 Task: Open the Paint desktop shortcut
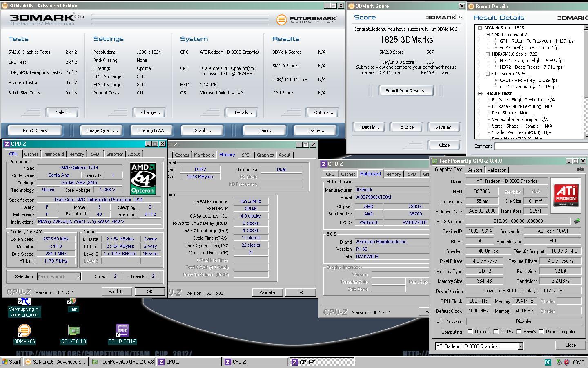tap(73, 302)
